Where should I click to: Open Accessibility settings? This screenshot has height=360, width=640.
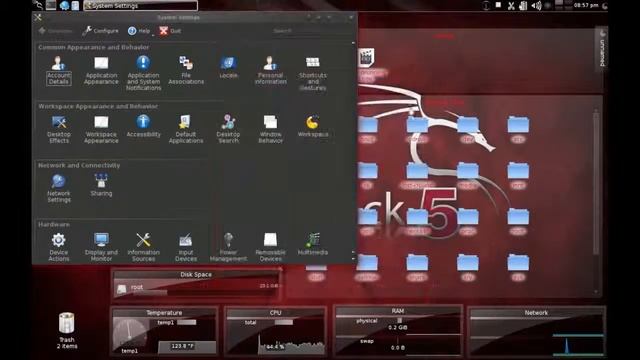click(143, 126)
